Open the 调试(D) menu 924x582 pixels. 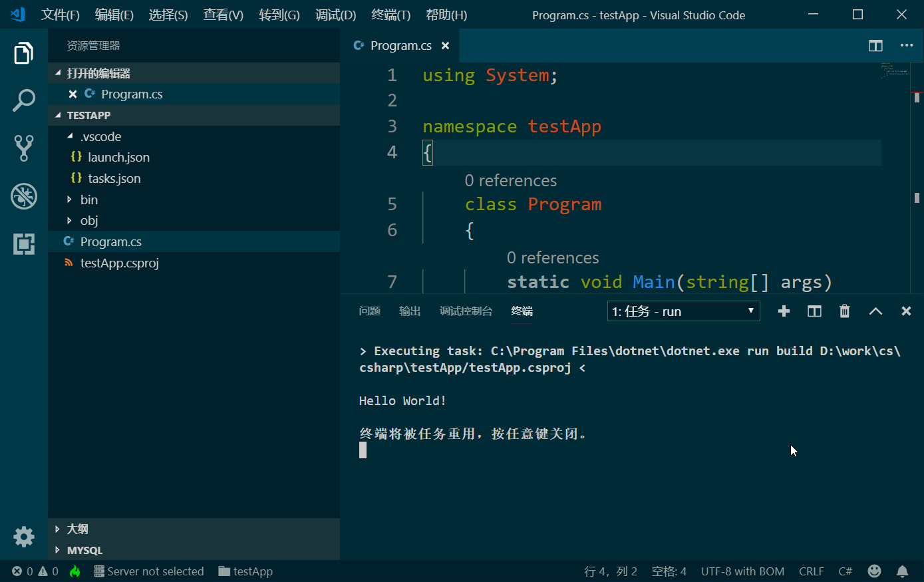pos(335,15)
